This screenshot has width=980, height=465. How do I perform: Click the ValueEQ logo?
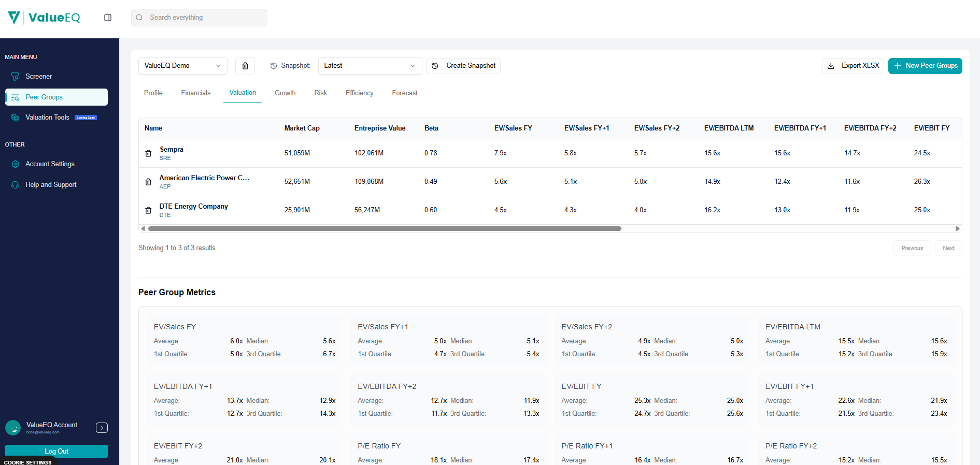(x=44, y=18)
